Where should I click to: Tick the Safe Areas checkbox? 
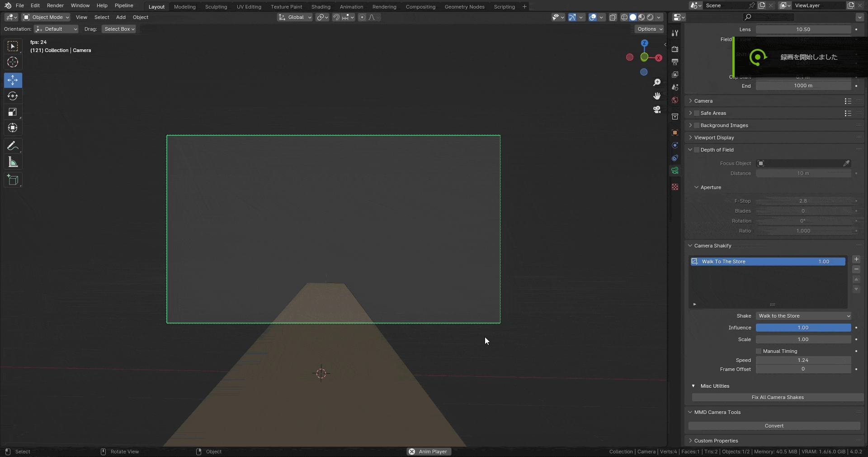[x=697, y=113]
